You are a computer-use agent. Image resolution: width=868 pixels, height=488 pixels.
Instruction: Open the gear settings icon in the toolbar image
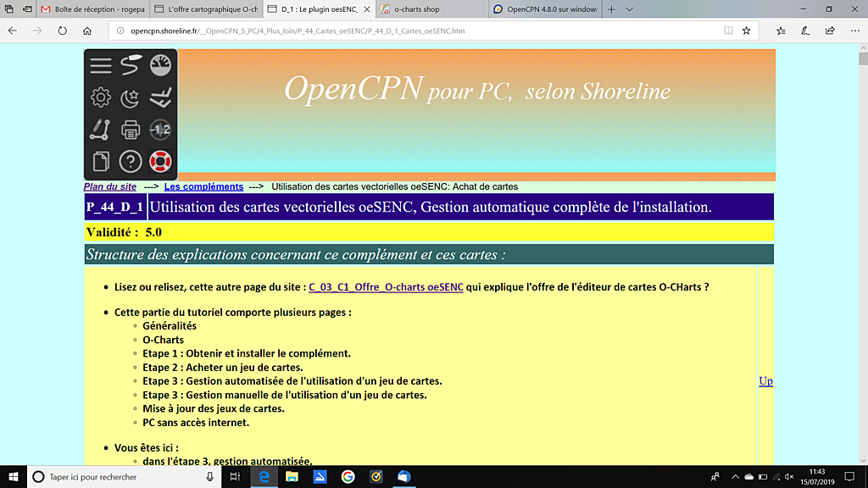[x=101, y=97]
